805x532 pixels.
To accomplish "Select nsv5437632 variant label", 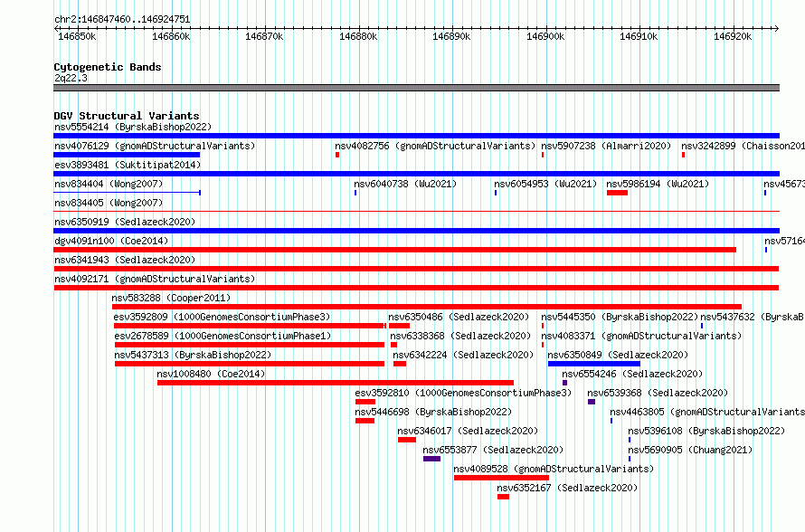I will point(753,317).
